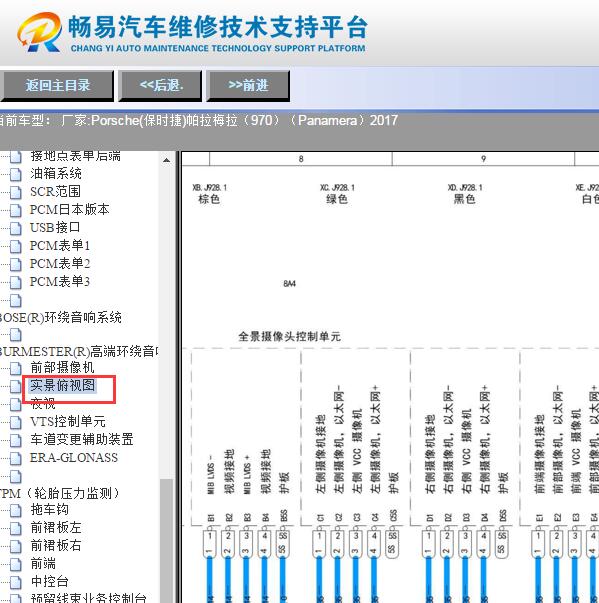The image size is (599, 603).
Task: Open the 拖车钩 tree entry
Action: 50,510
